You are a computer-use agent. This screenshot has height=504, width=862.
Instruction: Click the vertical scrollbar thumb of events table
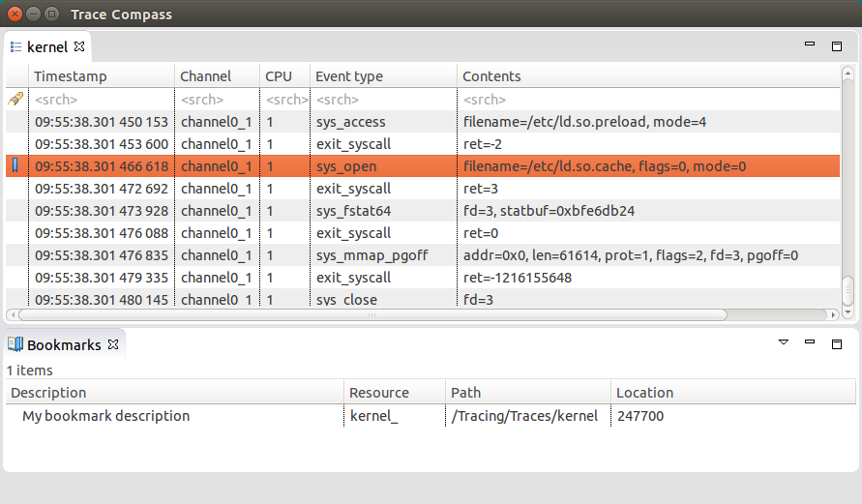pos(847,287)
